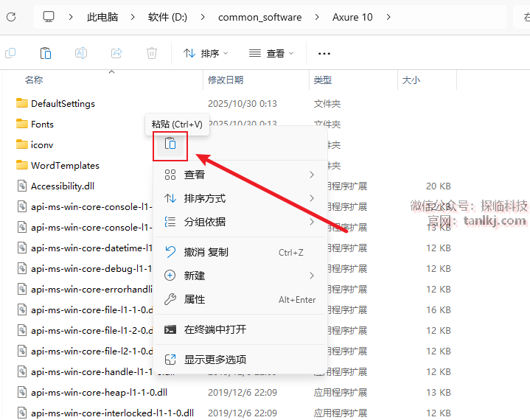Click the Rename icon in the toolbar
Screen dimensions: 530x420
coord(81,53)
